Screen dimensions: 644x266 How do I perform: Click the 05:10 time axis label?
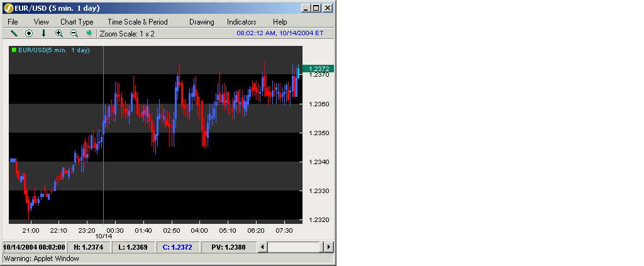point(228,230)
